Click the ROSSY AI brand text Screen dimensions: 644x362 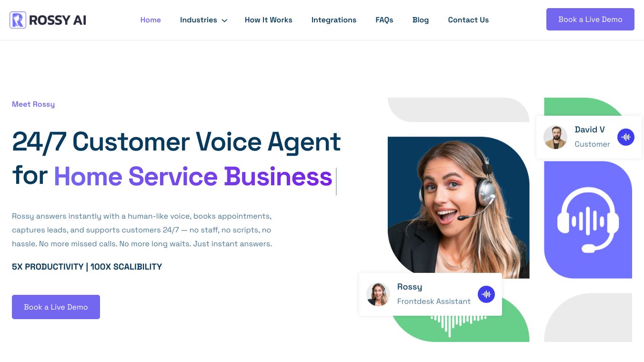tap(58, 20)
